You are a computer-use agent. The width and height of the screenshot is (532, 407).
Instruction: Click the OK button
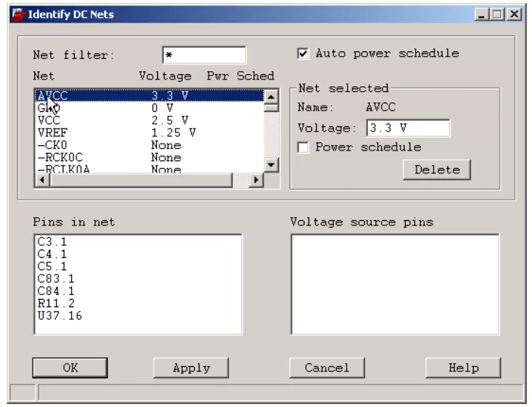(x=70, y=368)
